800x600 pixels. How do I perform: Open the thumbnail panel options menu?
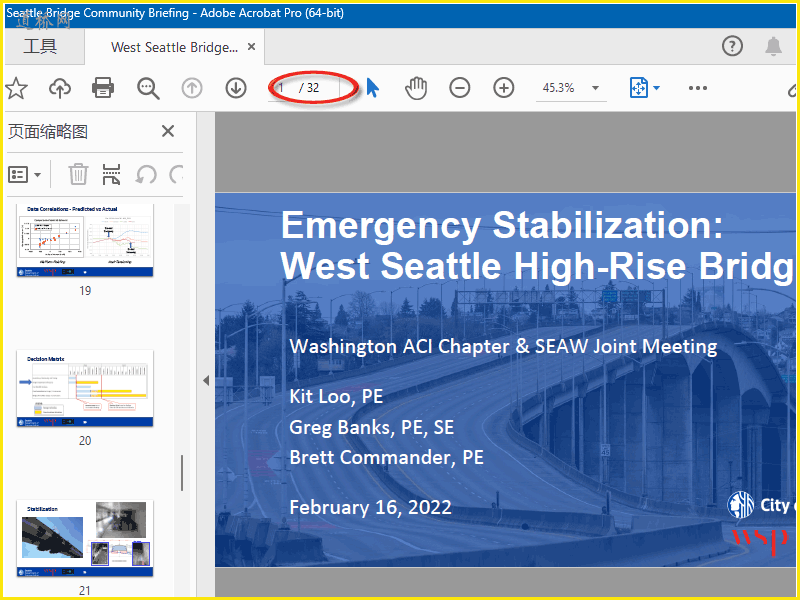(x=24, y=174)
